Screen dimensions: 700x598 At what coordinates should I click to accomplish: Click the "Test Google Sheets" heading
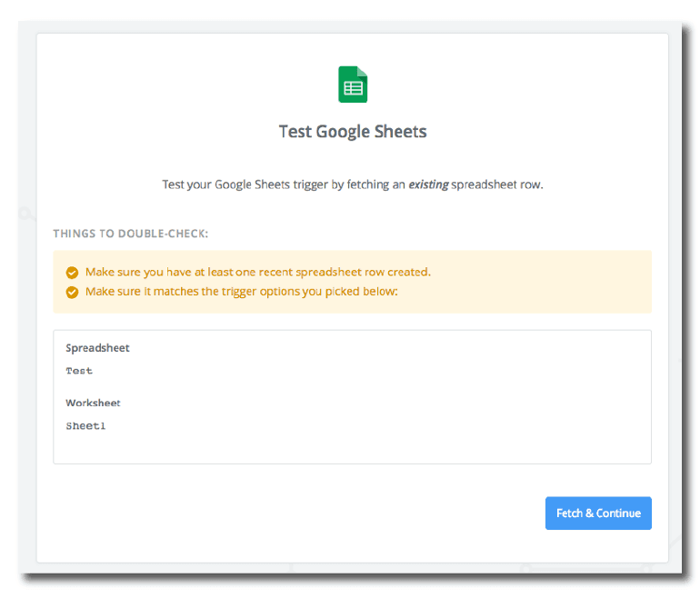(x=353, y=132)
